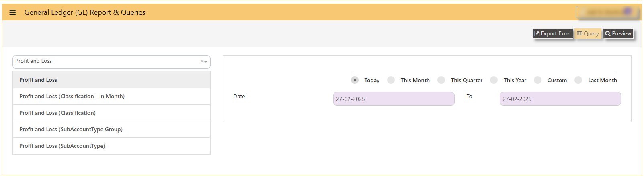The height and width of the screenshot is (176, 644).
Task: Select Profit and Loss (Classification - In Month)
Action: [x=111, y=96]
